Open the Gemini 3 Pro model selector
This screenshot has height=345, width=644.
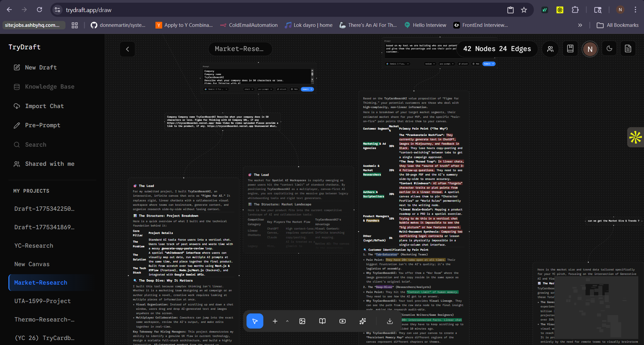216,89
